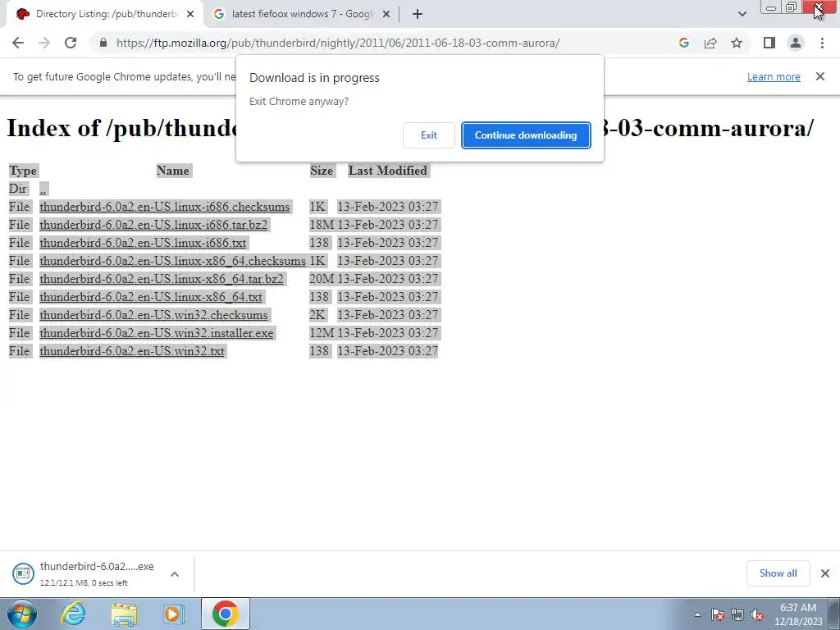The image size is (840, 630).
Task: View site information via lock icon
Action: click(x=103, y=43)
